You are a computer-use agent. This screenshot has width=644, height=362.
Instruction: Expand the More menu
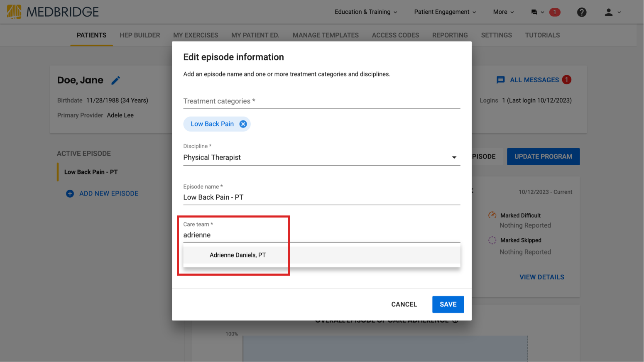(x=503, y=12)
